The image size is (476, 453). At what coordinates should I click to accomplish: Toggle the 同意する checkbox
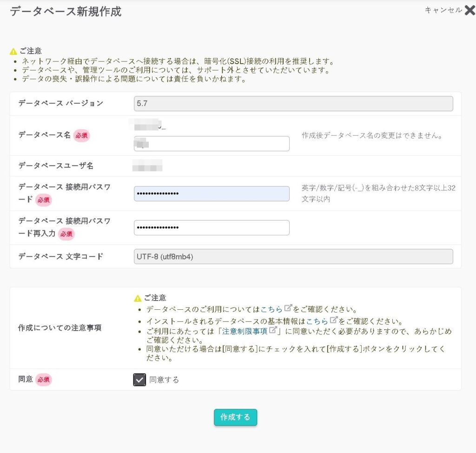click(139, 380)
